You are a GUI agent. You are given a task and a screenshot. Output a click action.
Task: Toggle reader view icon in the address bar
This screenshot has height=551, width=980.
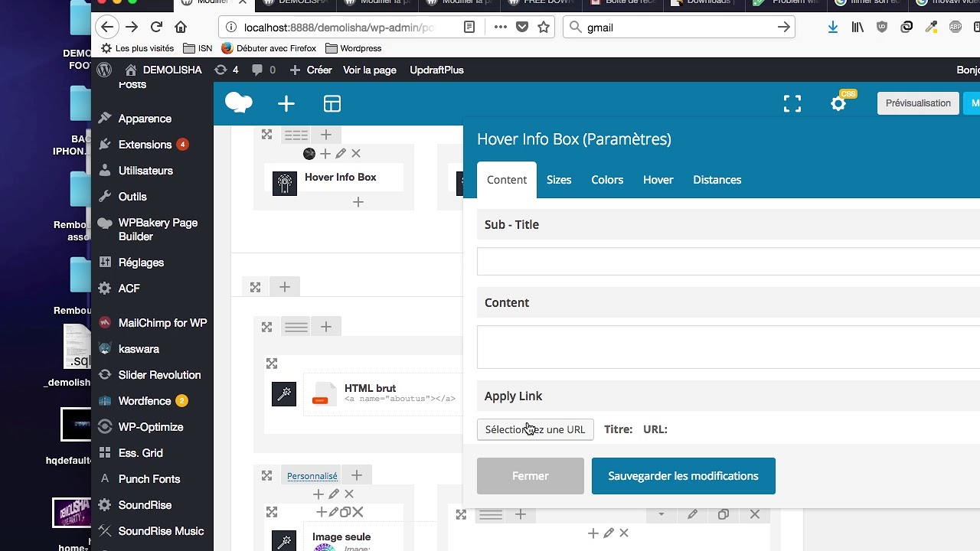469,27
